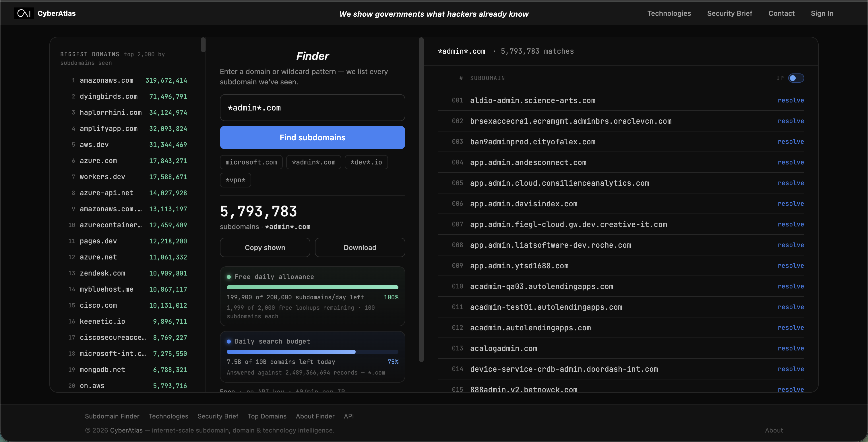
Task: Resolve ban9adminprod.cityofalex.com
Action: 790,142
